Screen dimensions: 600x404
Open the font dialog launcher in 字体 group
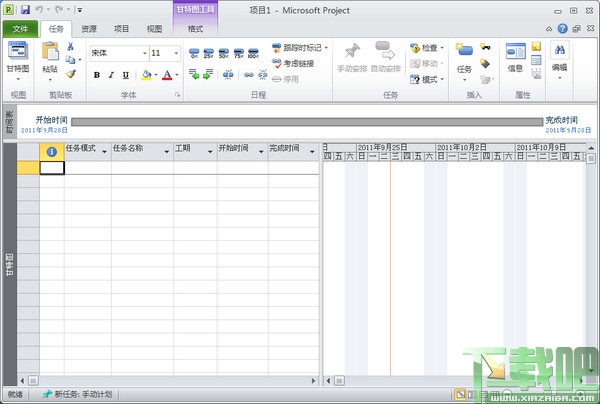coord(178,94)
